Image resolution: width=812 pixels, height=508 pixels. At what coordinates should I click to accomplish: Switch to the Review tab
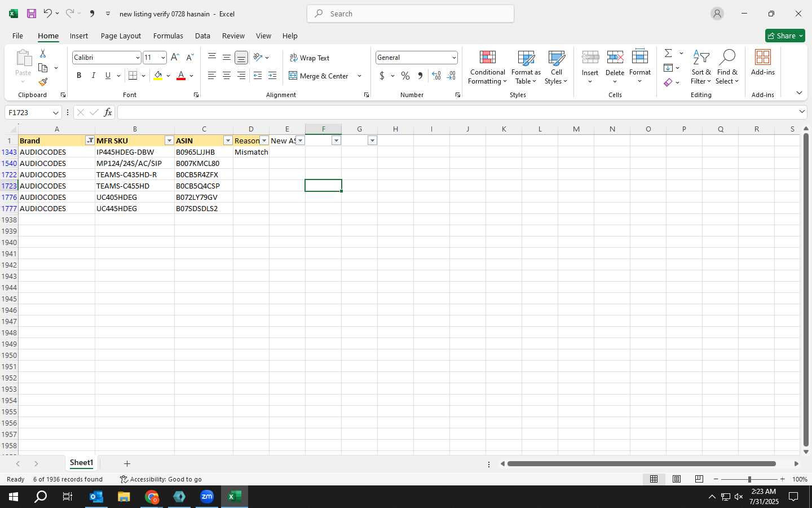(x=233, y=36)
